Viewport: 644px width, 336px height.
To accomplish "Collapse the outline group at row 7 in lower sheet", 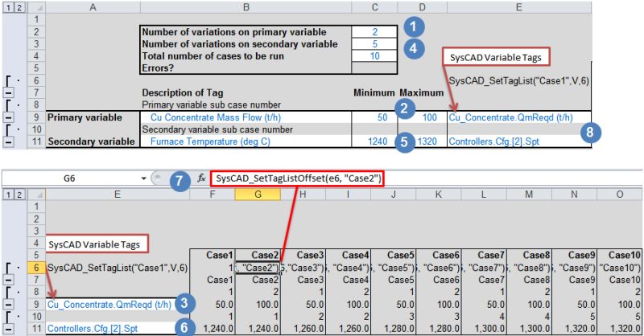I will tap(9, 280).
